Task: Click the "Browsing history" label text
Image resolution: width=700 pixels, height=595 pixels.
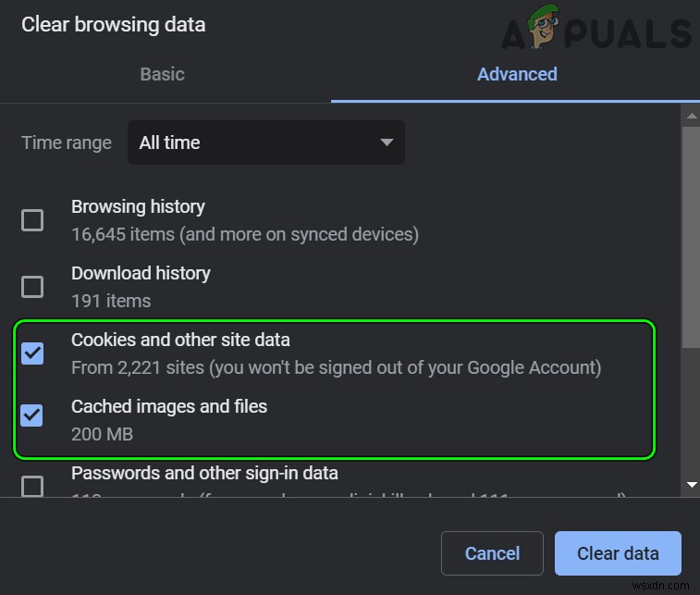Action: tap(138, 206)
